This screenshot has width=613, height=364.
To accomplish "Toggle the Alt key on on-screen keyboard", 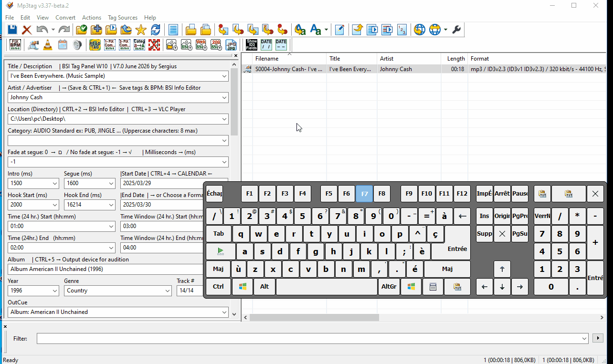I will pyautogui.click(x=264, y=287).
